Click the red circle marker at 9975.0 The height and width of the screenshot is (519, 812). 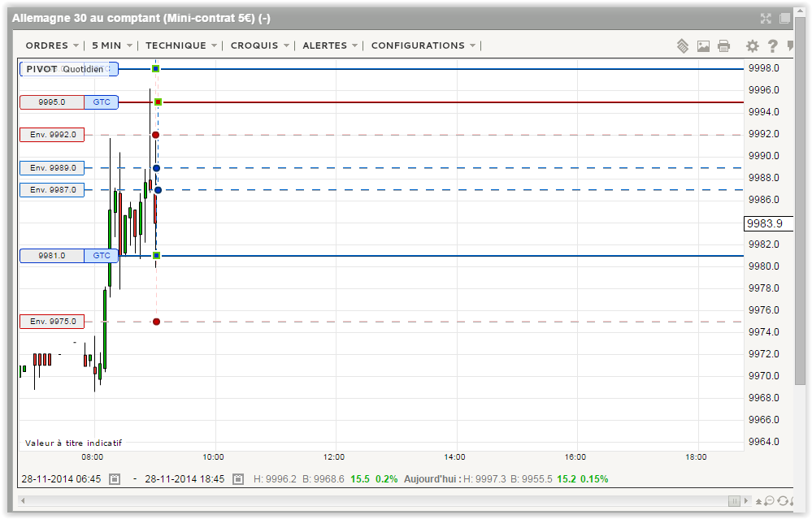pyautogui.click(x=156, y=322)
